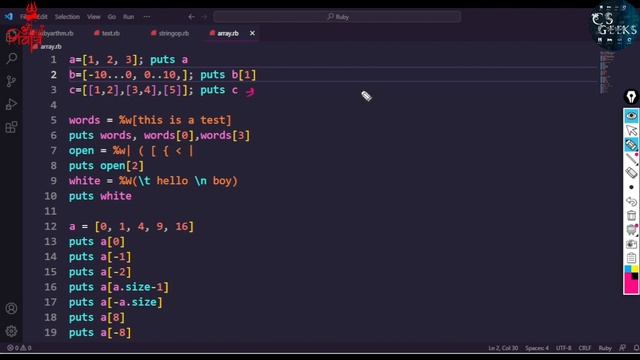Viewport: 640px width, 360px height.
Task: Choose the black dot pen size option
Action: point(631,187)
